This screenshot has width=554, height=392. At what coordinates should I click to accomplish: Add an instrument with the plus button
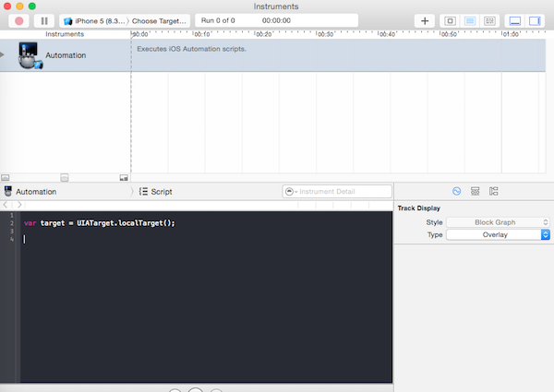pyautogui.click(x=425, y=21)
